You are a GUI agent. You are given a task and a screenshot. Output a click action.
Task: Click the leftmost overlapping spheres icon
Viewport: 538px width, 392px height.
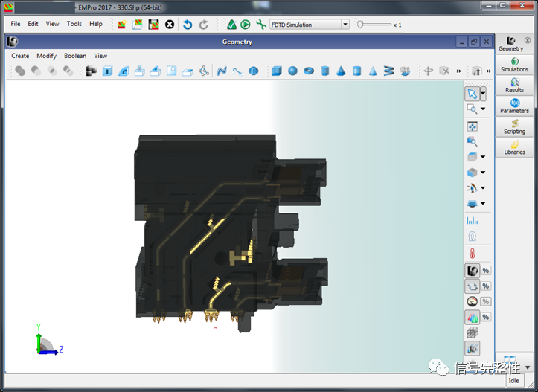click(x=20, y=71)
